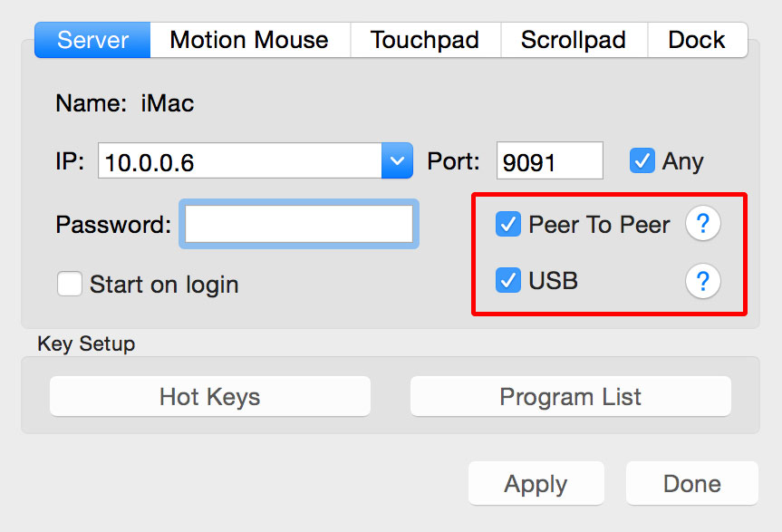Select the Server tab
This screenshot has width=782, height=532.
point(92,40)
